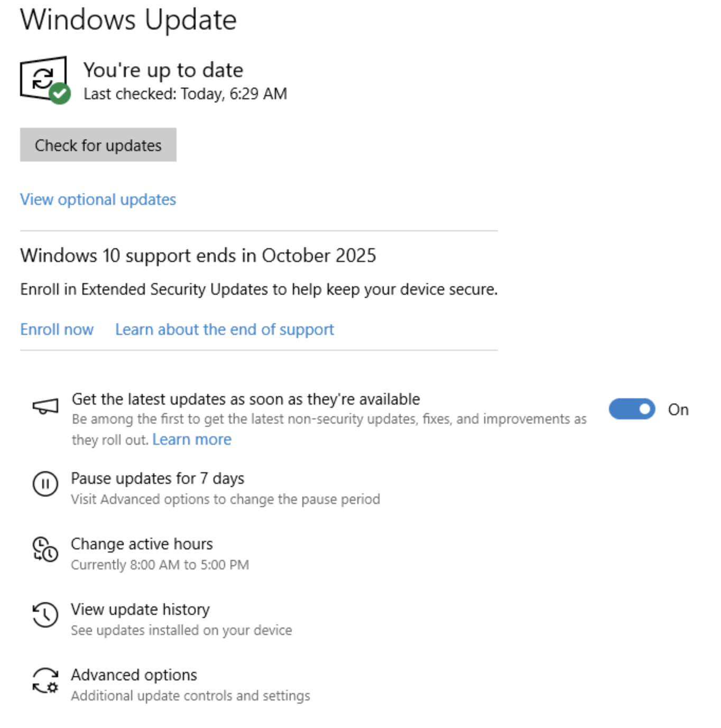Click the Windows 10 support ends heading

198,256
